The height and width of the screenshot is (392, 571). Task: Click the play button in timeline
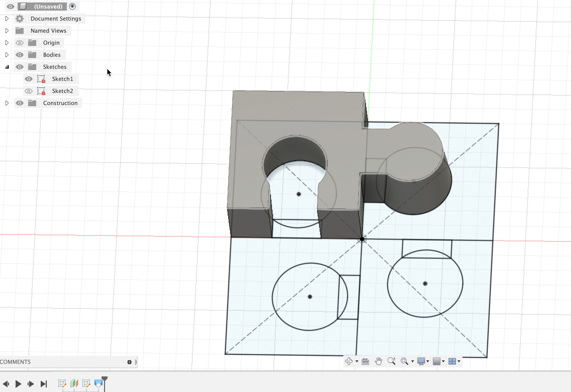pos(18,383)
